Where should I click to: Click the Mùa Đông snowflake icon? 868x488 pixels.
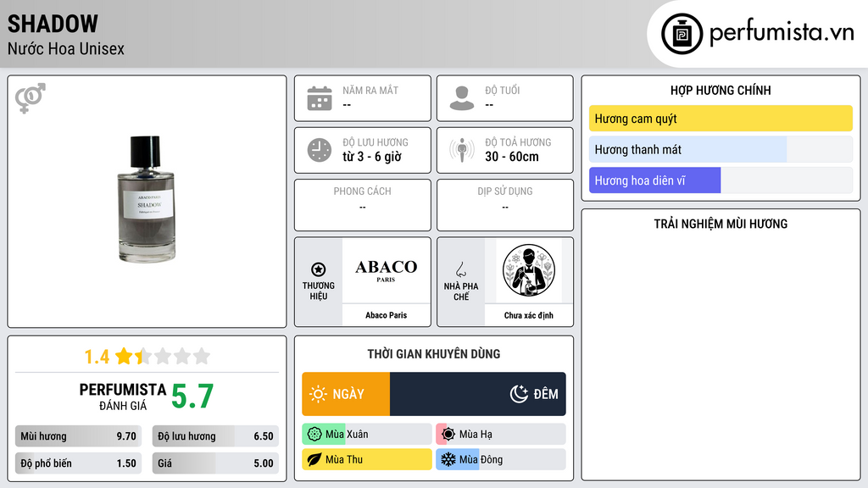point(448,459)
